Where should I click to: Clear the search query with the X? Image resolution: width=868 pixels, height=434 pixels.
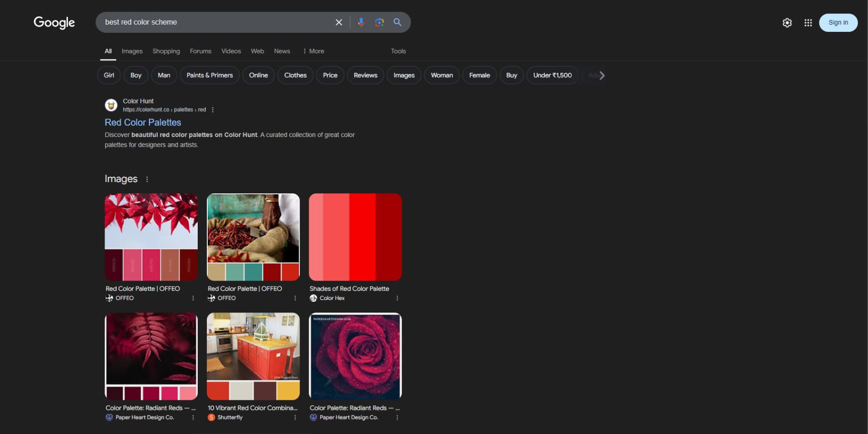click(339, 22)
